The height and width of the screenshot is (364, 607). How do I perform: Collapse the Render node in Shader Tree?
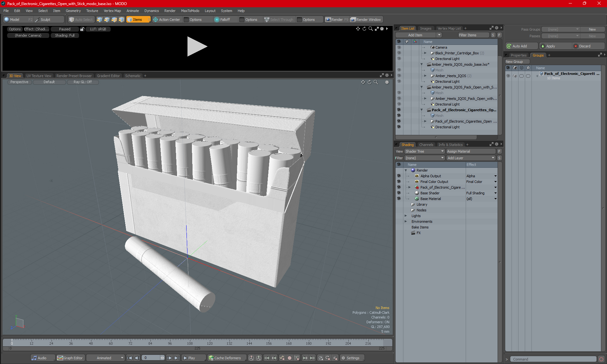coord(406,170)
